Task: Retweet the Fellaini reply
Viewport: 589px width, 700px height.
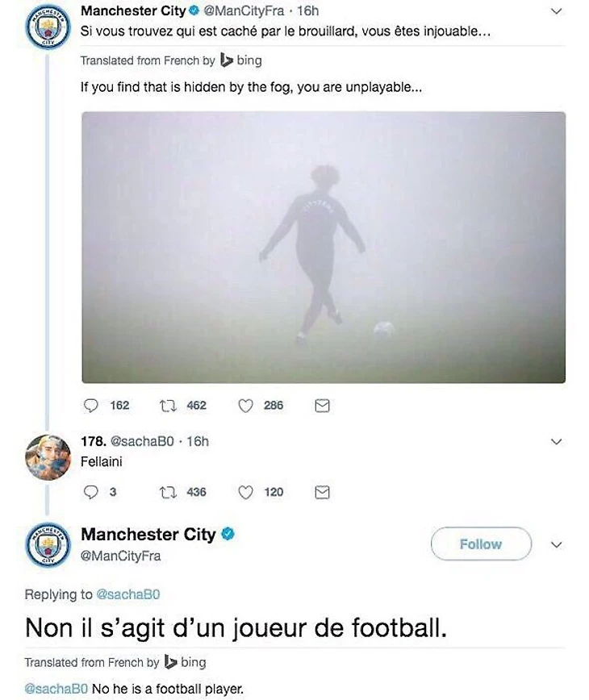Action: pyautogui.click(x=168, y=492)
